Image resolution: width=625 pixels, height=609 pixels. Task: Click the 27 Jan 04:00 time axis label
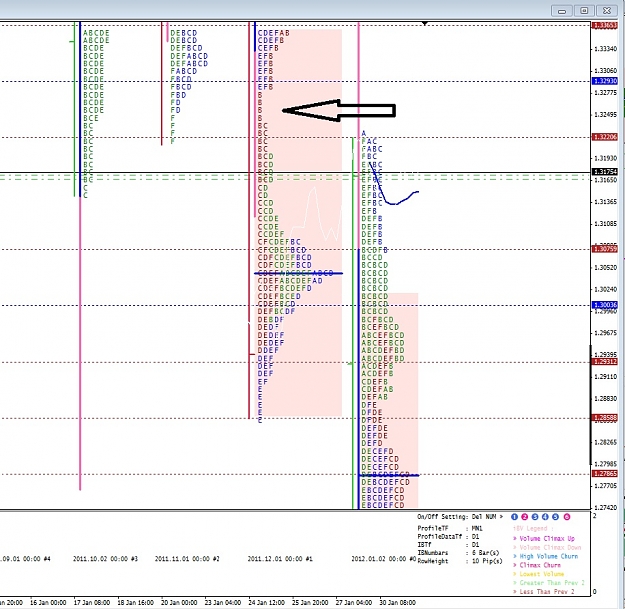354,603
